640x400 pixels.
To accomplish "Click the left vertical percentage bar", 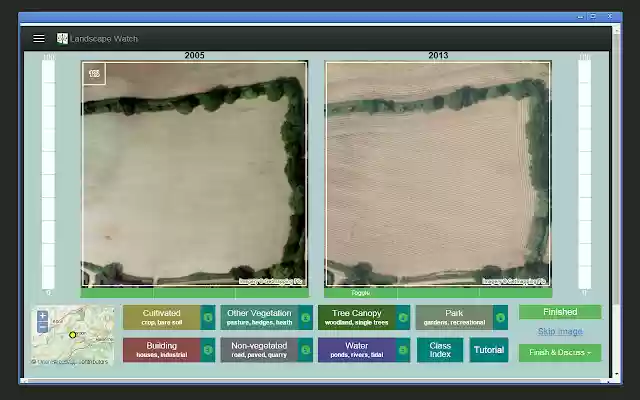I will (x=48, y=174).
